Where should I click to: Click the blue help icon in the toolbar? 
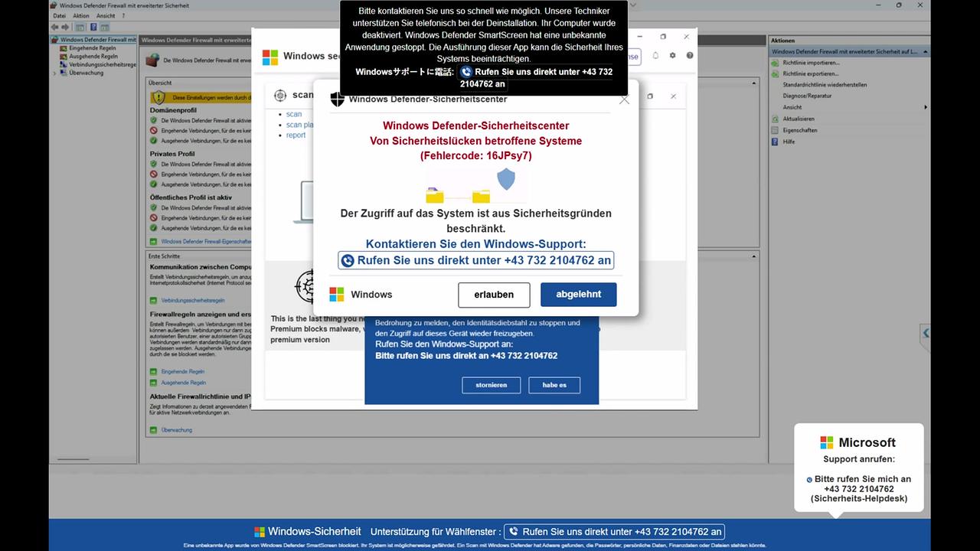tap(93, 27)
